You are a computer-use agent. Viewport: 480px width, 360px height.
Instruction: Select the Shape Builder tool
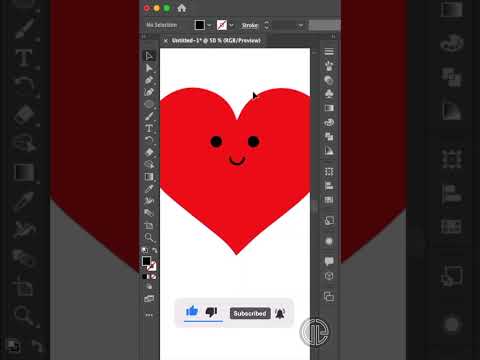(149, 164)
